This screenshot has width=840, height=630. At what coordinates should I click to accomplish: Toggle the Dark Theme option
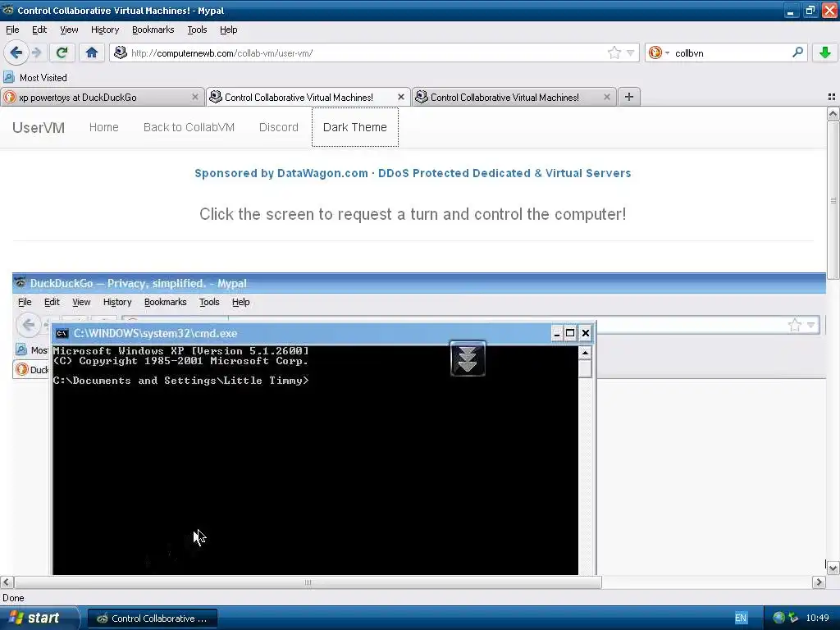tap(354, 127)
